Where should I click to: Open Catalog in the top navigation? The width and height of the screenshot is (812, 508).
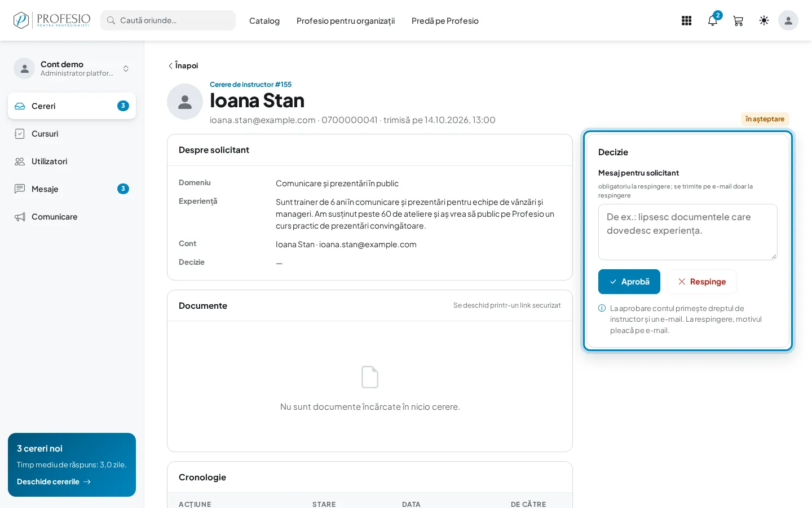(x=264, y=21)
